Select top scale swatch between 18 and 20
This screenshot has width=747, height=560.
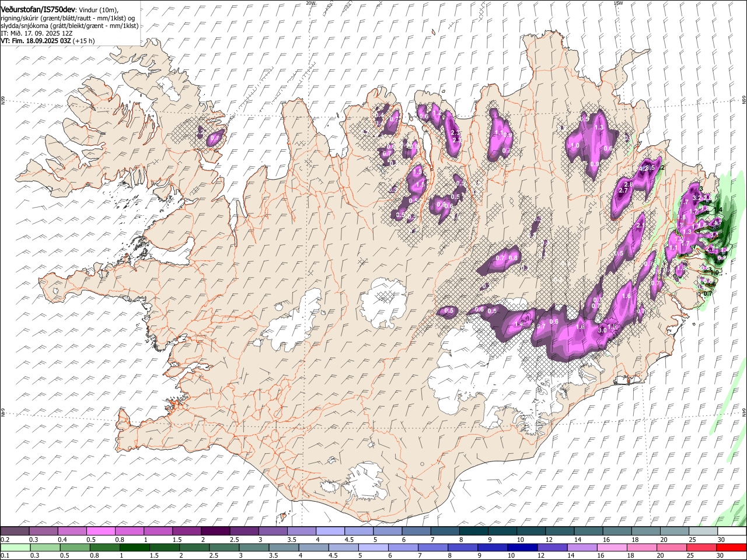[646, 531]
